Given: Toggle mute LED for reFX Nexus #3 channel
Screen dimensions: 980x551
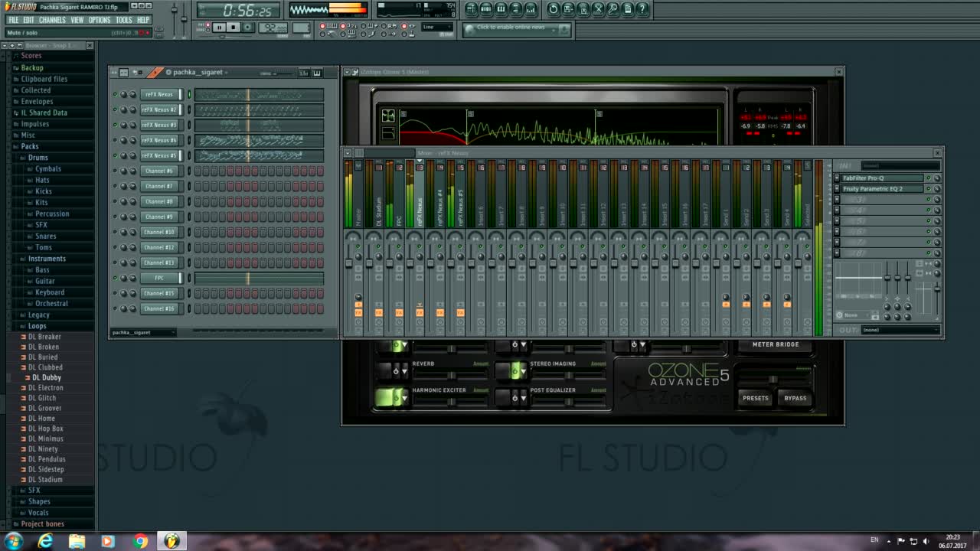Looking at the screenshot, I should [115, 125].
